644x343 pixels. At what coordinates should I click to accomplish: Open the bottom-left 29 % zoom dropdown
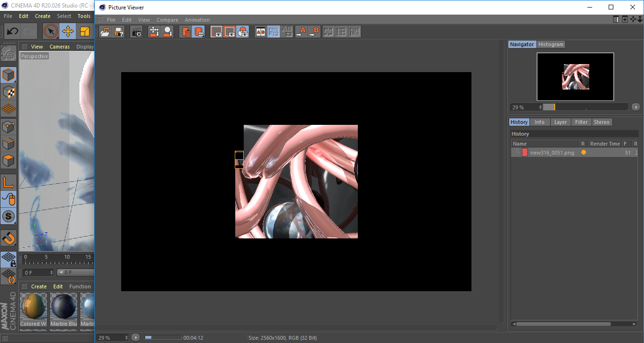(112, 337)
